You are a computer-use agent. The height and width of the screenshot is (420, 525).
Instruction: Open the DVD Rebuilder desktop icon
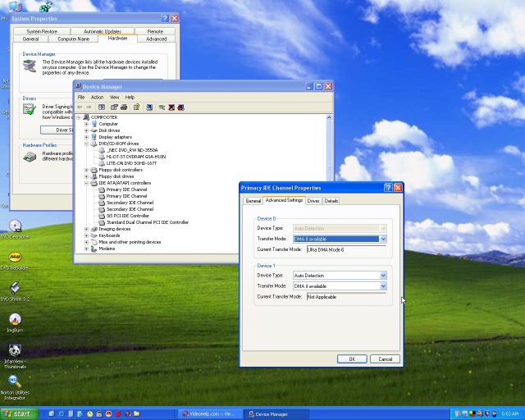pos(15,261)
